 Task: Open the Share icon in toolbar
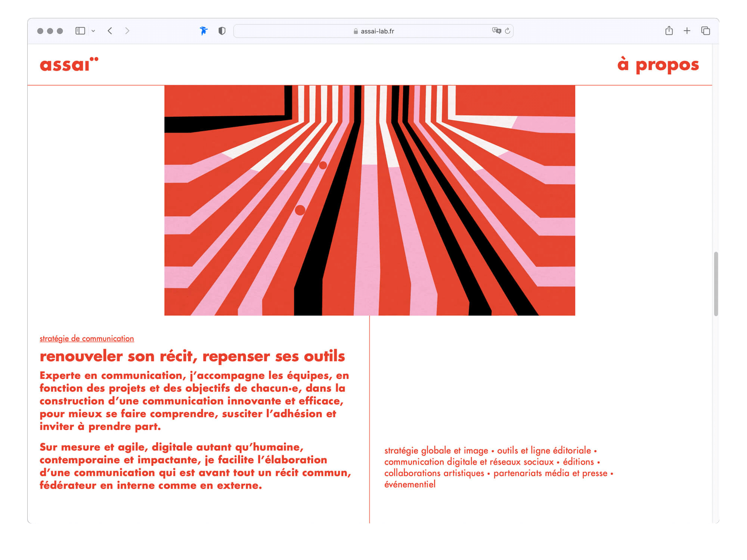pyautogui.click(x=669, y=31)
